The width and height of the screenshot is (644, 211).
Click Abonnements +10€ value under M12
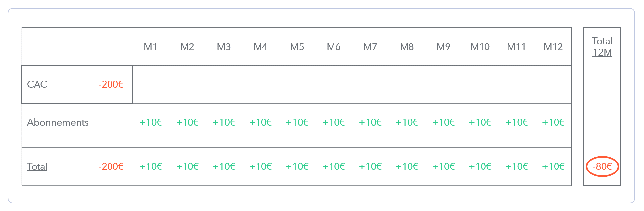(554, 122)
